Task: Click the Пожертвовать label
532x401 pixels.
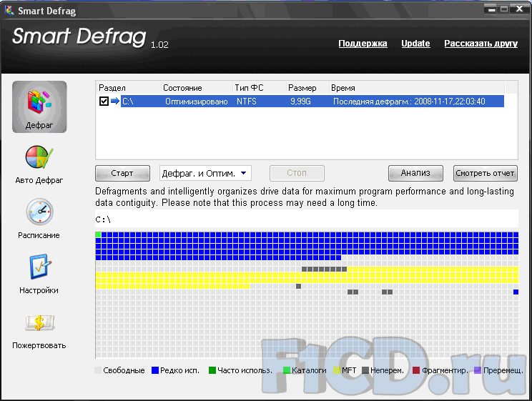Action: [x=39, y=345]
